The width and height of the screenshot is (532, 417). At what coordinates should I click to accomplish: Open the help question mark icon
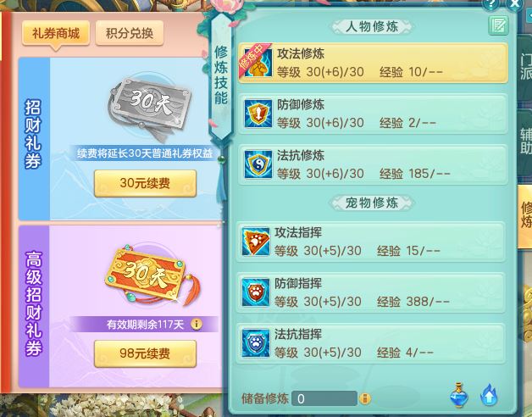[490, 4]
